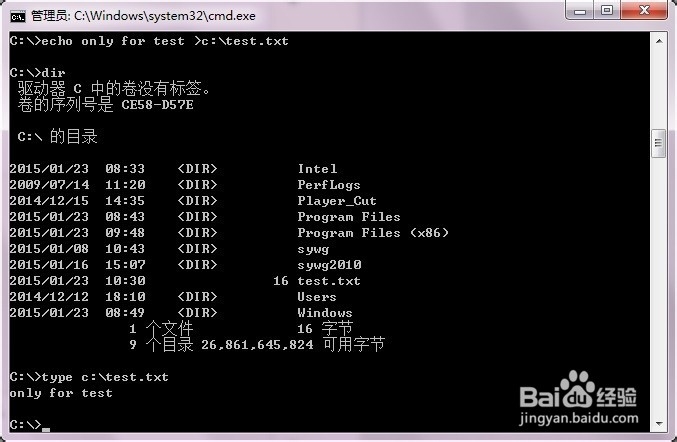This screenshot has height=442, width=677.
Task: Open the cmd.exe system menu icon
Action: [18, 16]
